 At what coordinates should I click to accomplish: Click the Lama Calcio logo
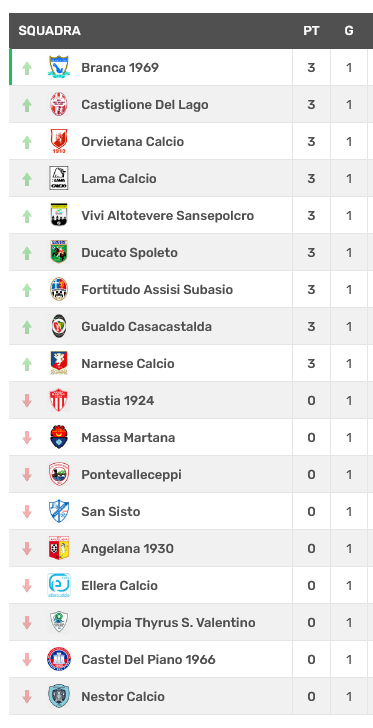click(x=59, y=178)
